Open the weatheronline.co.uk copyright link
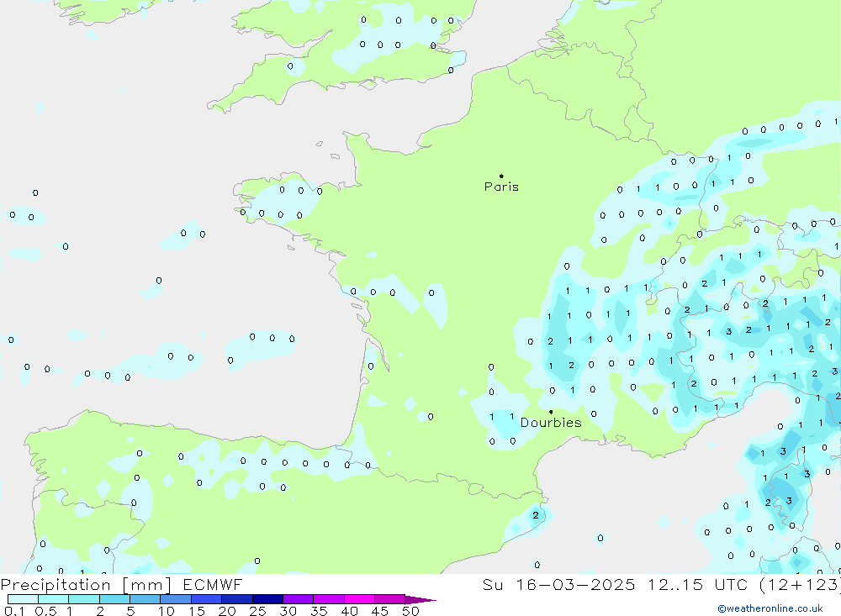 pyautogui.click(x=770, y=608)
